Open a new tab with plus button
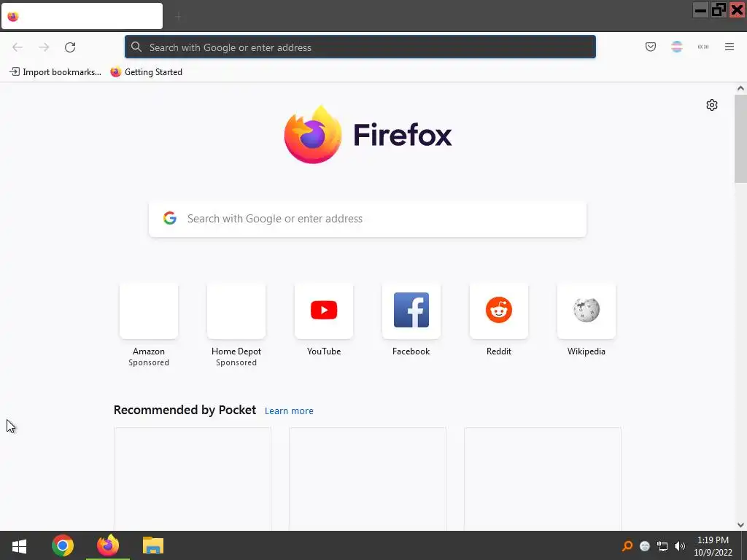Screen dimensions: 747x560 tap(178, 17)
